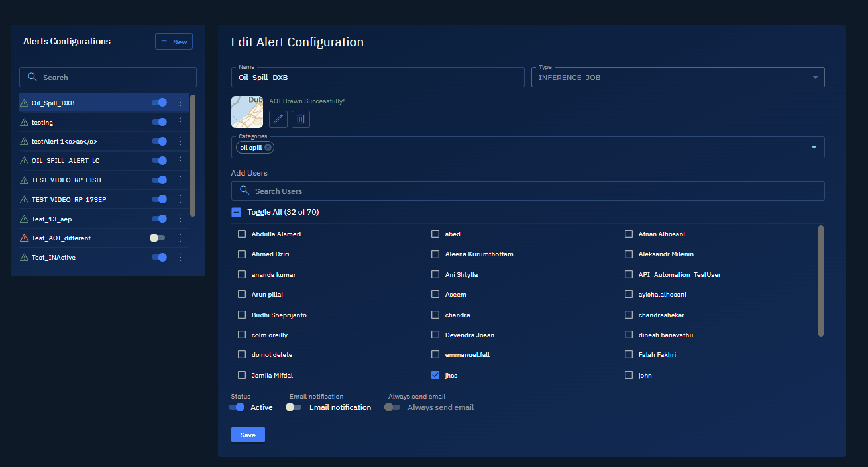Check the Abdulla Alameri user checkbox

pos(242,234)
